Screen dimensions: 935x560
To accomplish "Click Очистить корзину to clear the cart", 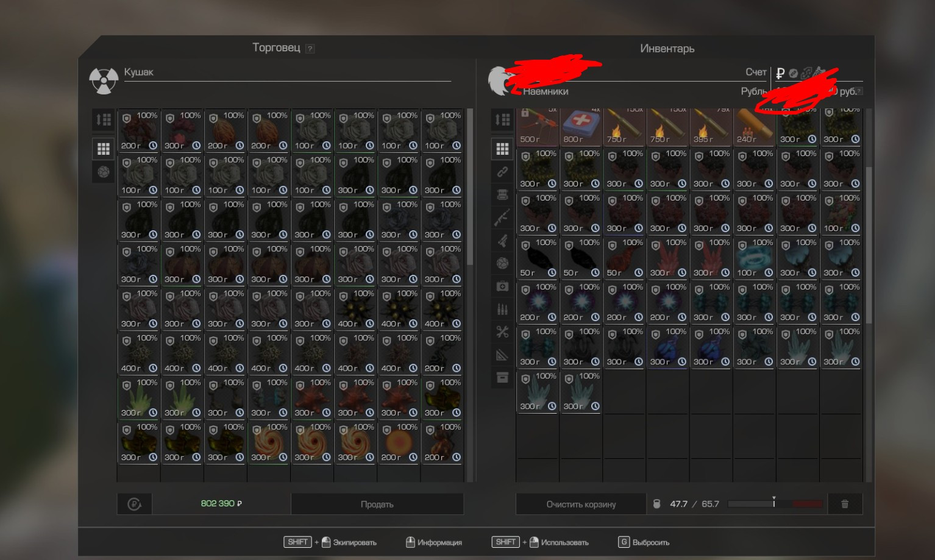I will [581, 504].
